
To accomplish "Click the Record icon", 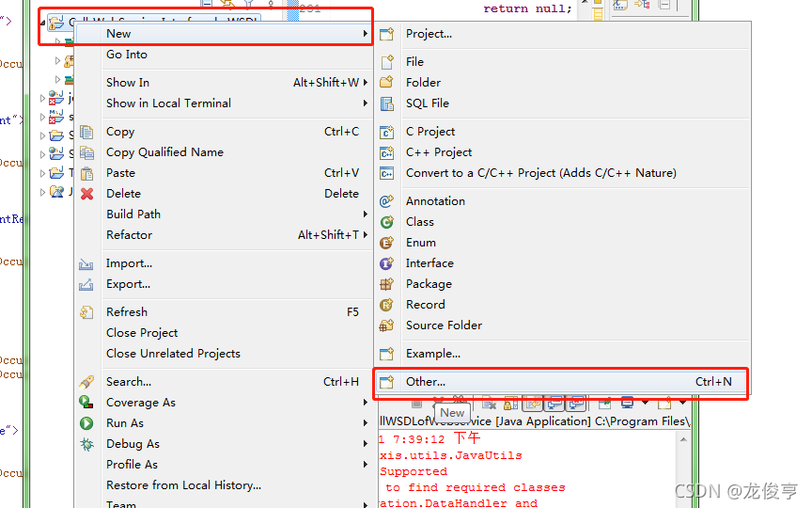I will tap(387, 305).
